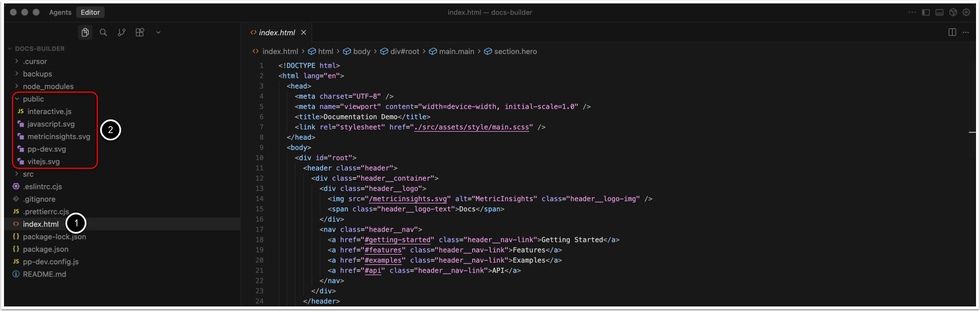Screen dimensions: 980x311
Task: Click html breadcrumb segment
Action: (x=325, y=51)
